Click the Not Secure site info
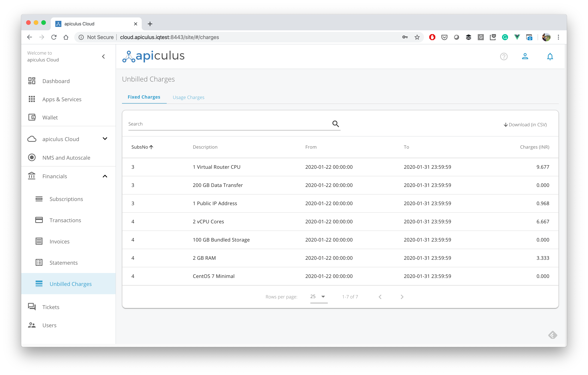 click(96, 37)
